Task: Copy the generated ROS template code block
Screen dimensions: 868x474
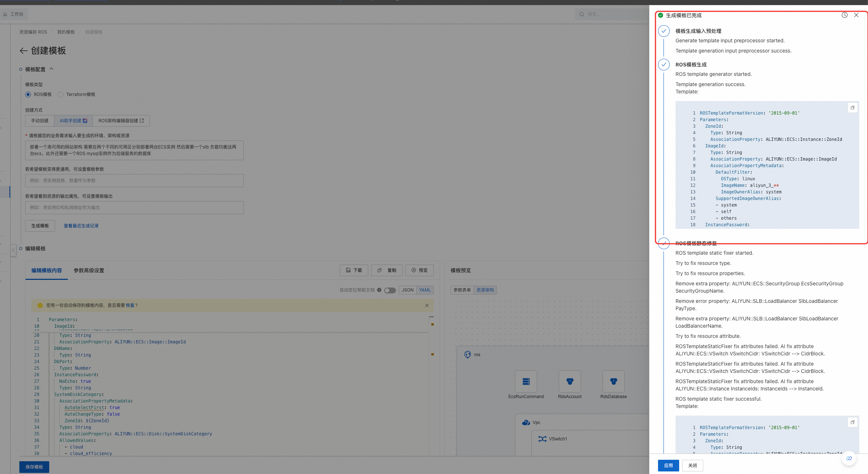Action: point(852,108)
